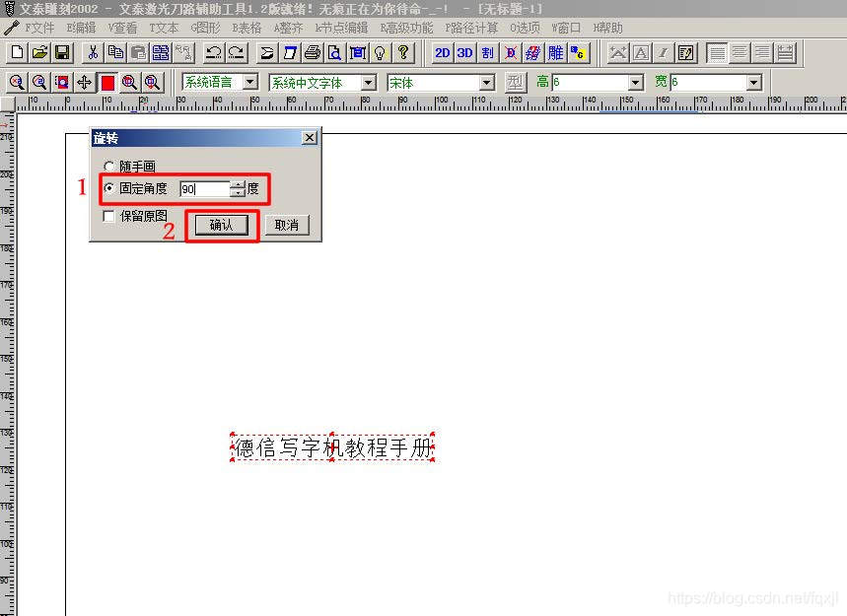Click the text edit notepad icon
Image resolution: width=847 pixels, height=616 pixels.
(686, 53)
